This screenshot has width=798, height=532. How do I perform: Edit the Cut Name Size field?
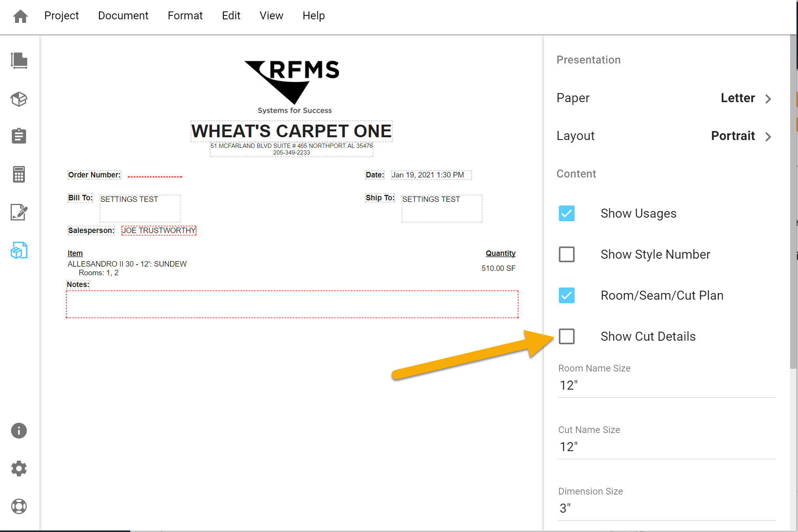pos(667,446)
